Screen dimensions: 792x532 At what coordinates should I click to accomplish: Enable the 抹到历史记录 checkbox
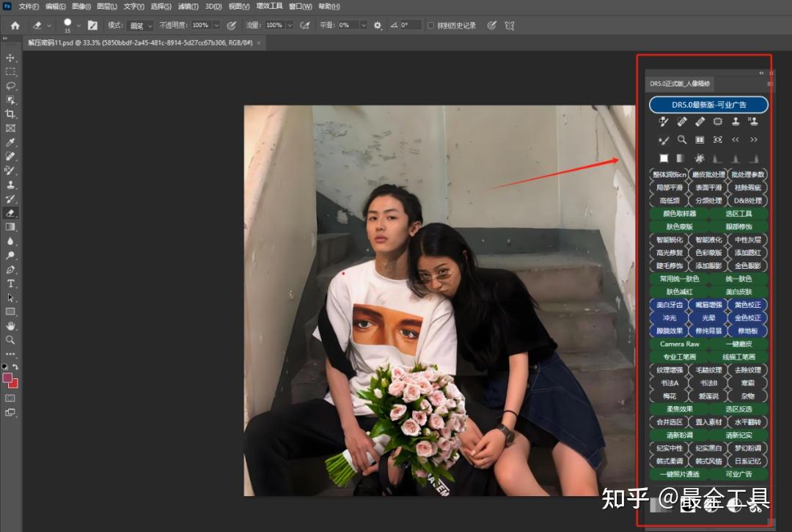tap(430, 25)
